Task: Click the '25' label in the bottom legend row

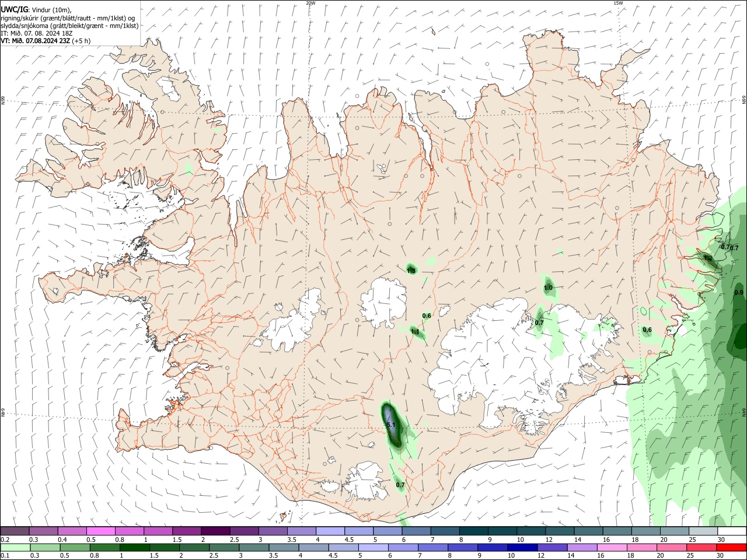Action: 691,556
